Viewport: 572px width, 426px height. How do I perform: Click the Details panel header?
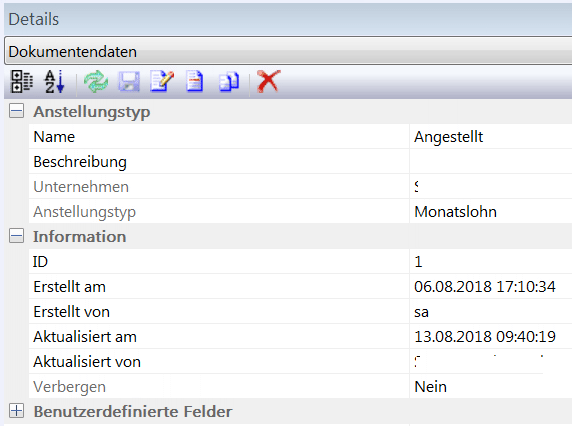[288, 19]
